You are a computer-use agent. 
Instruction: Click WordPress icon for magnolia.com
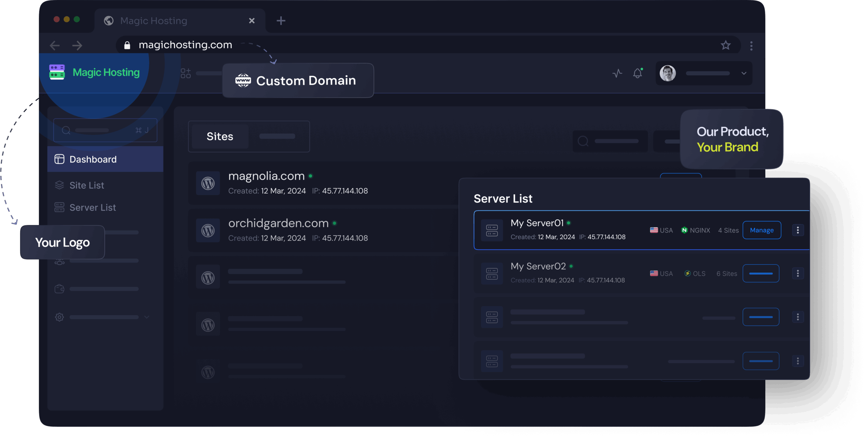pyautogui.click(x=208, y=183)
